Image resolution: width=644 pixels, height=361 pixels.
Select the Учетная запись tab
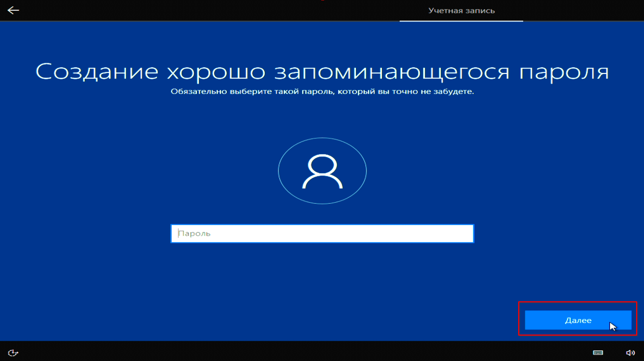tap(461, 11)
